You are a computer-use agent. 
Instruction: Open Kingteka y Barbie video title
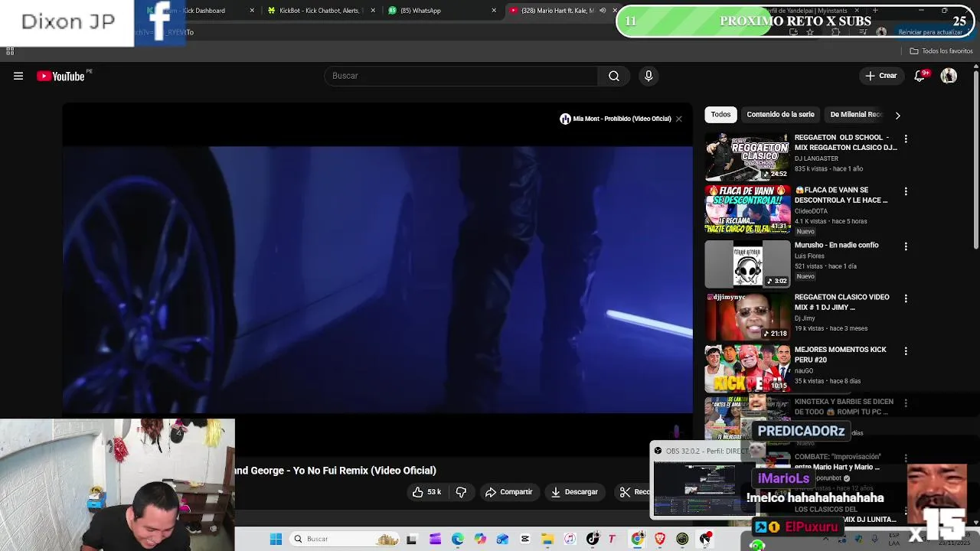844,406
